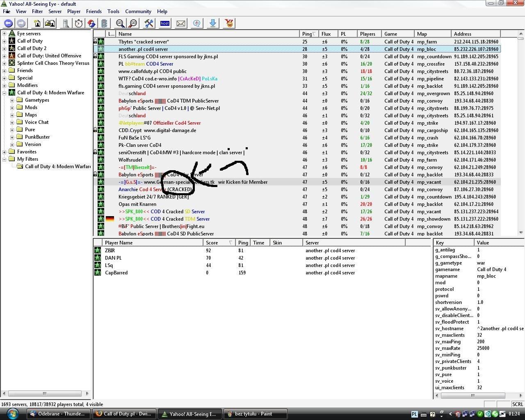Click the open profile folder toolbar icon
The image size is (525, 420).
[x=50, y=23]
